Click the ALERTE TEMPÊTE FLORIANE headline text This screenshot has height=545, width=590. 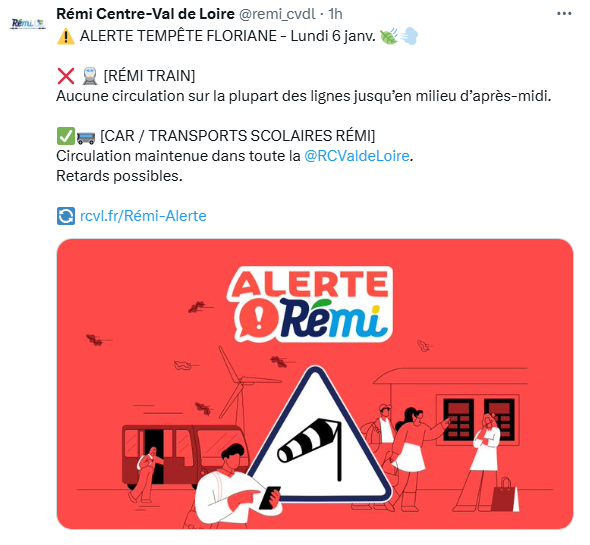point(178,36)
